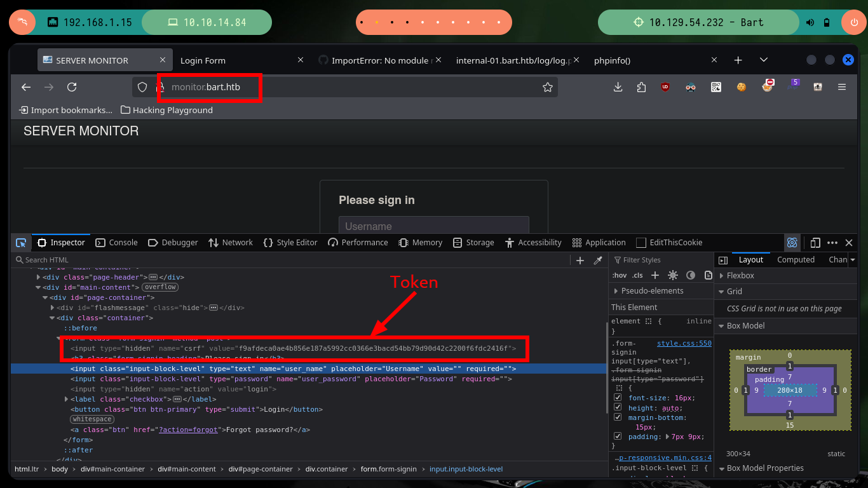The image size is (868, 488).
Task: Collapse the main-content div node
Action: [x=39, y=287]
